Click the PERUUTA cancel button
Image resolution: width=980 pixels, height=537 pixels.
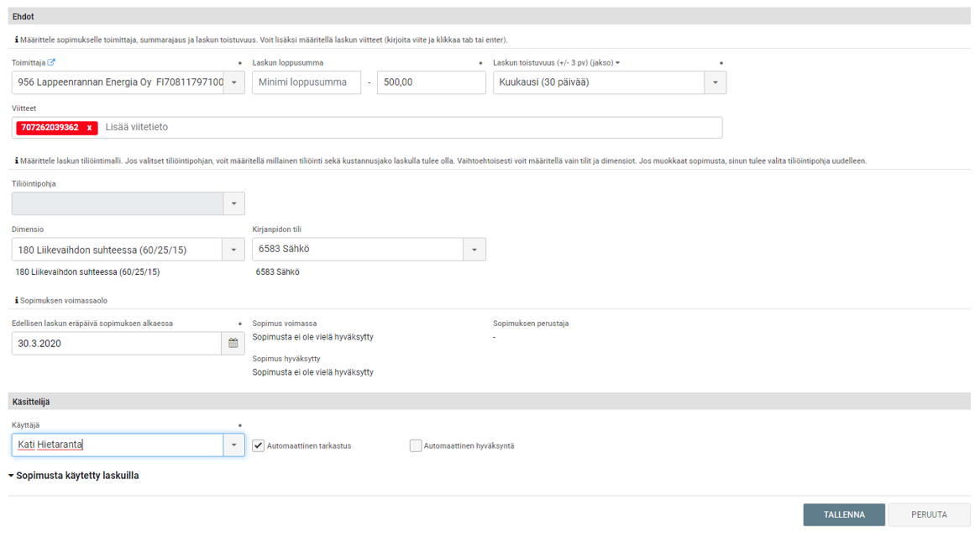point(929,515)
